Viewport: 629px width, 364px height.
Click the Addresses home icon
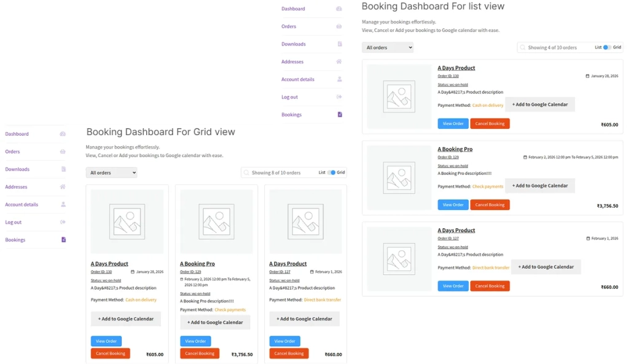(63, 187)
